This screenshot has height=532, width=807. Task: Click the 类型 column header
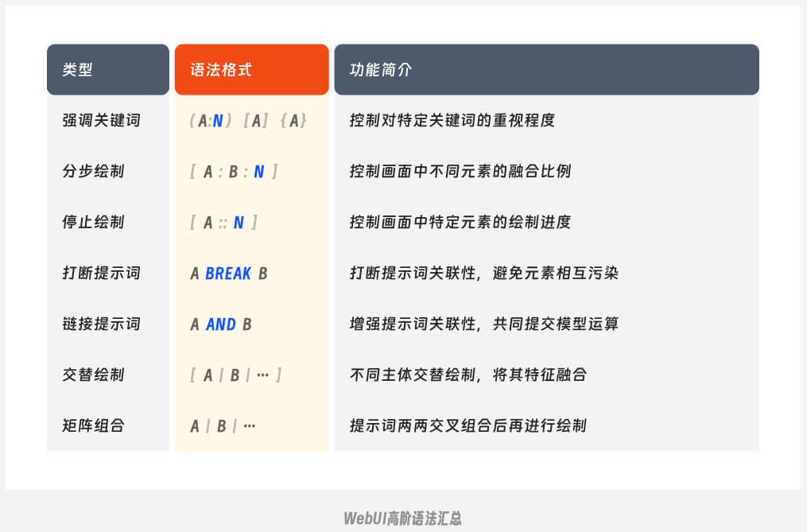pos(78,70)
